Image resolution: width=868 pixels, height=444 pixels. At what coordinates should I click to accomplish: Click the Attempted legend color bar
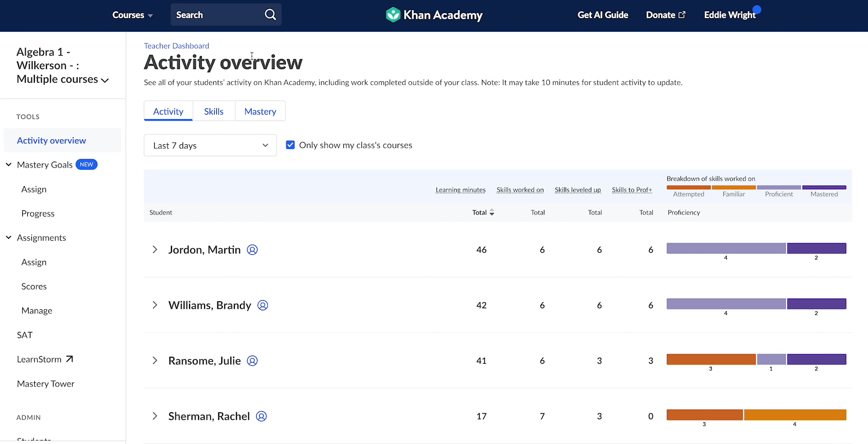689,188
